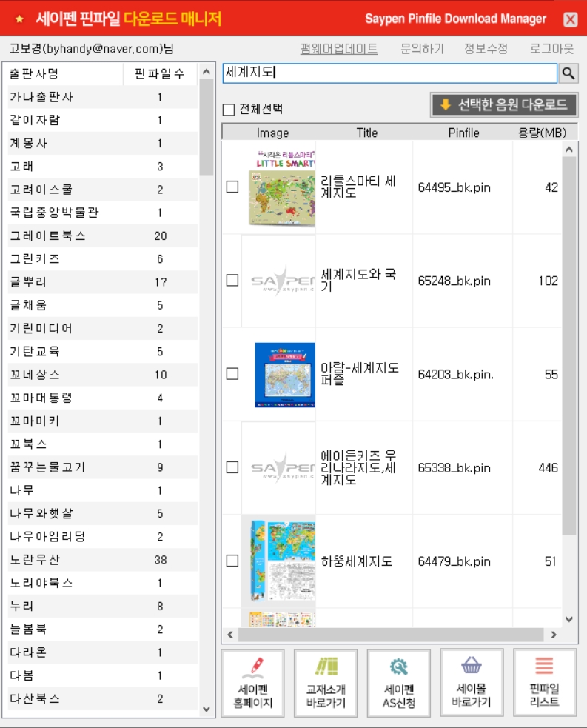Open the 세이펜 AS신청 shortcut
The image size is (587, 728).
click(x=398, y=684)
